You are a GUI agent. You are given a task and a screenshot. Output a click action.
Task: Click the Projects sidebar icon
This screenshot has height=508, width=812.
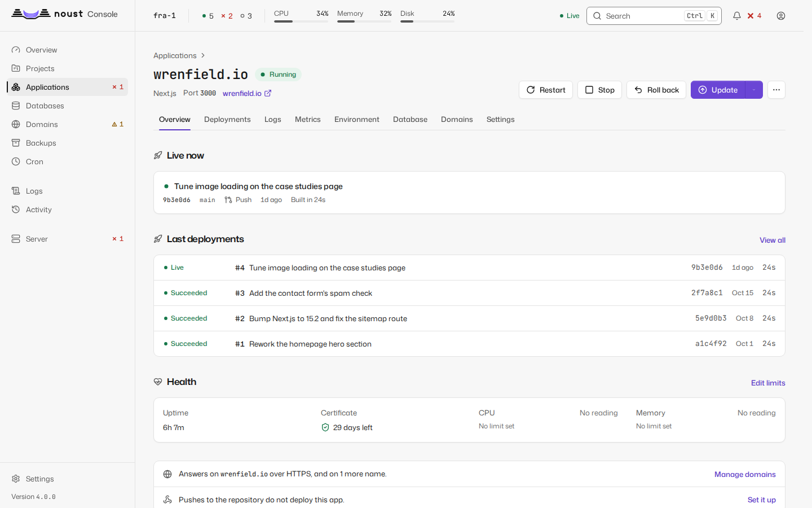(16, 68)
